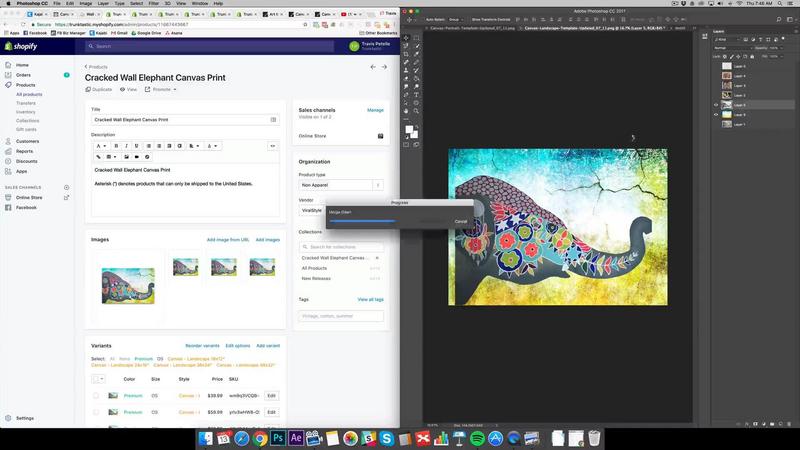
Task: Select the Zoom tool in Photoshop
Action: point(416,111)
